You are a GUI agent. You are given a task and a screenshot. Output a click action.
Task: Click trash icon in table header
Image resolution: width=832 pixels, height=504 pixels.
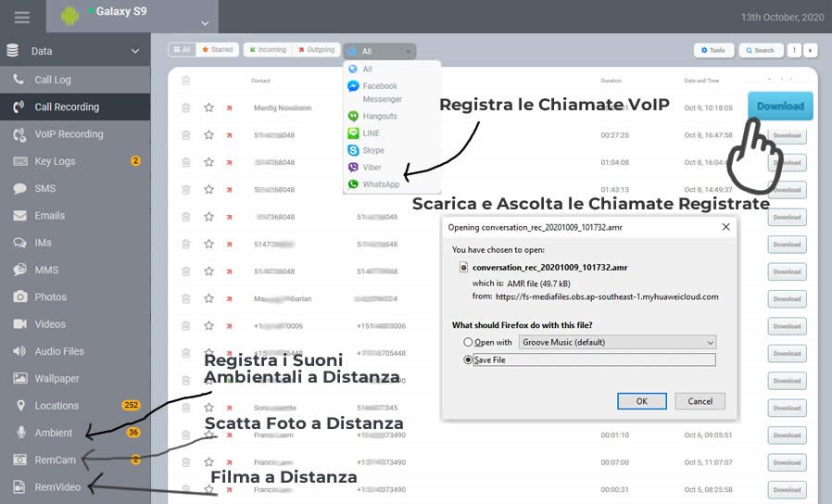(185, 81)
